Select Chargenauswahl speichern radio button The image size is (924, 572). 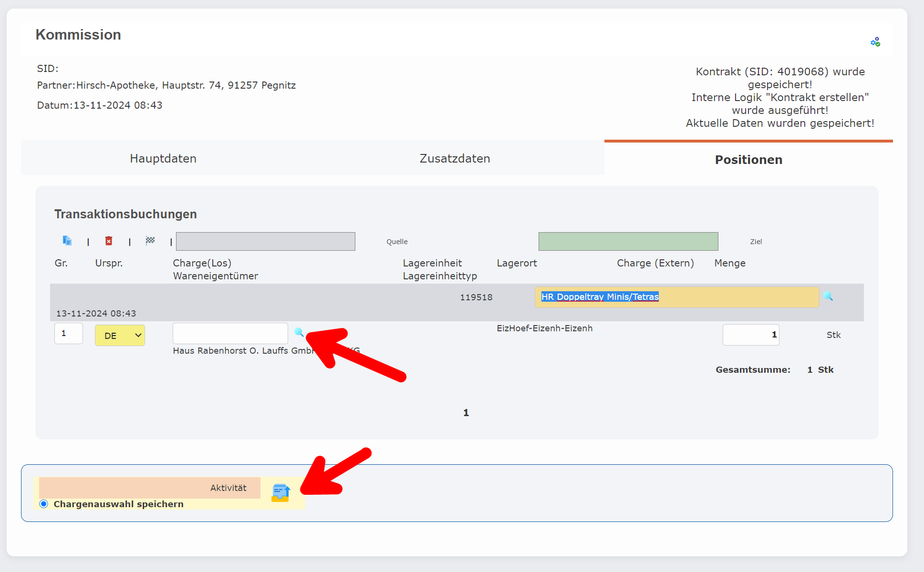click(44, 504)
